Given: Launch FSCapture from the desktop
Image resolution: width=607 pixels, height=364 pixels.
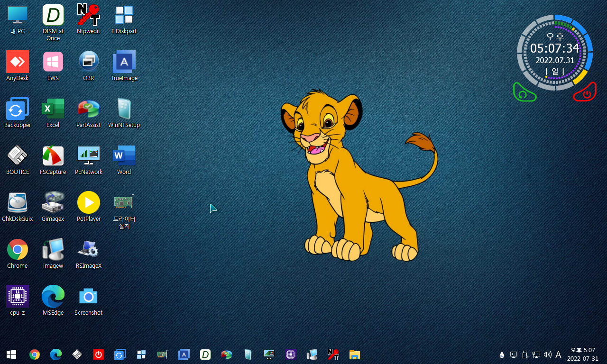Looking at the screenshot, I should click(53, 160).
